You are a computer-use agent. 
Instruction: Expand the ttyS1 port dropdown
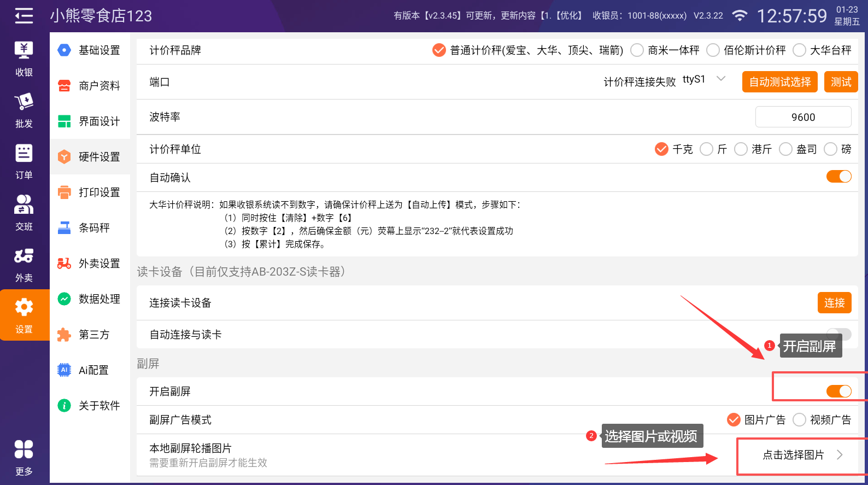(x=721, y=79)
